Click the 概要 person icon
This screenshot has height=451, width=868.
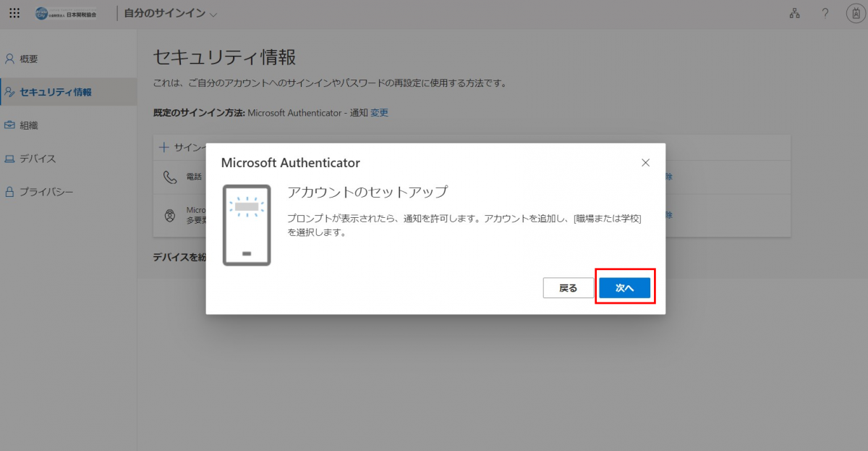click(x=9, y=59)
